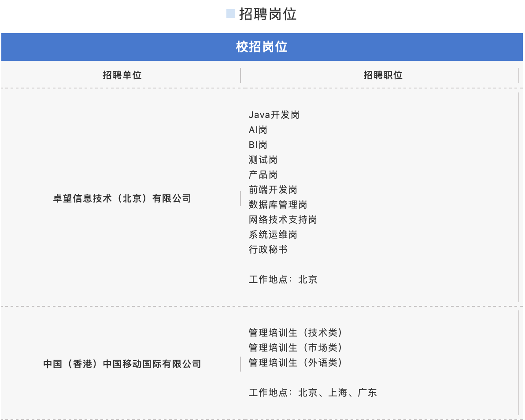Select company 卓望信息技术（北京）有限公司
The width and height of the screenshot is (525, 420).
click(x=122, y=199)
